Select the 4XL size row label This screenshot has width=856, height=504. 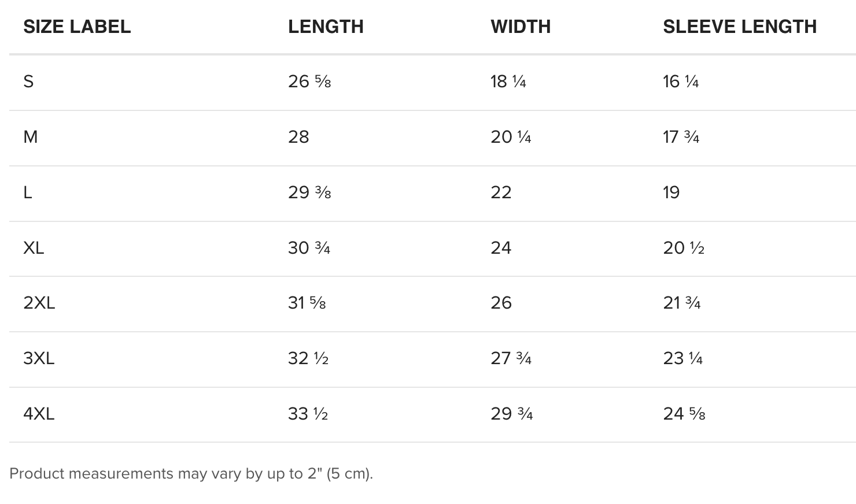tap(39, 414)
